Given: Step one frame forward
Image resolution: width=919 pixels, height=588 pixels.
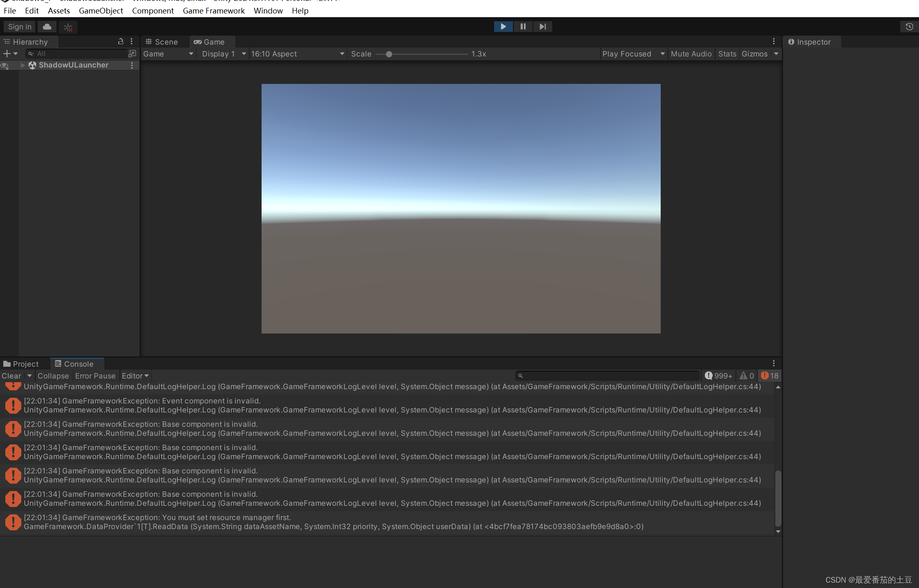Looking at the screenshot, I should 542,26.
